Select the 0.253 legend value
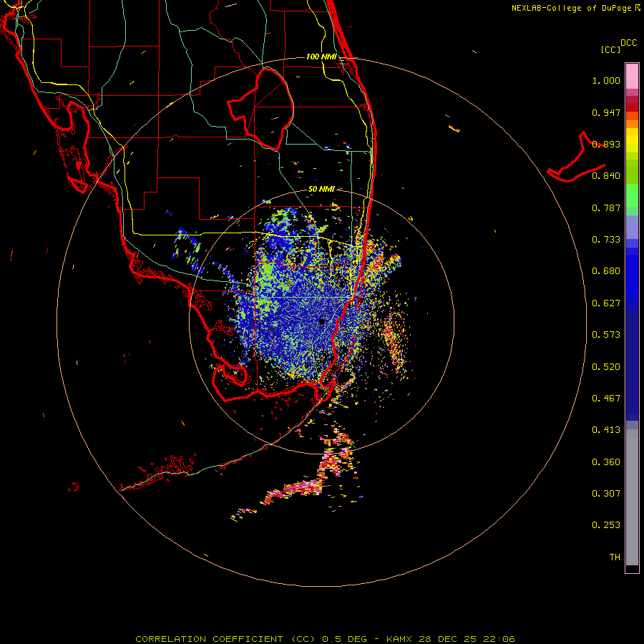 [x=606, y=525]
